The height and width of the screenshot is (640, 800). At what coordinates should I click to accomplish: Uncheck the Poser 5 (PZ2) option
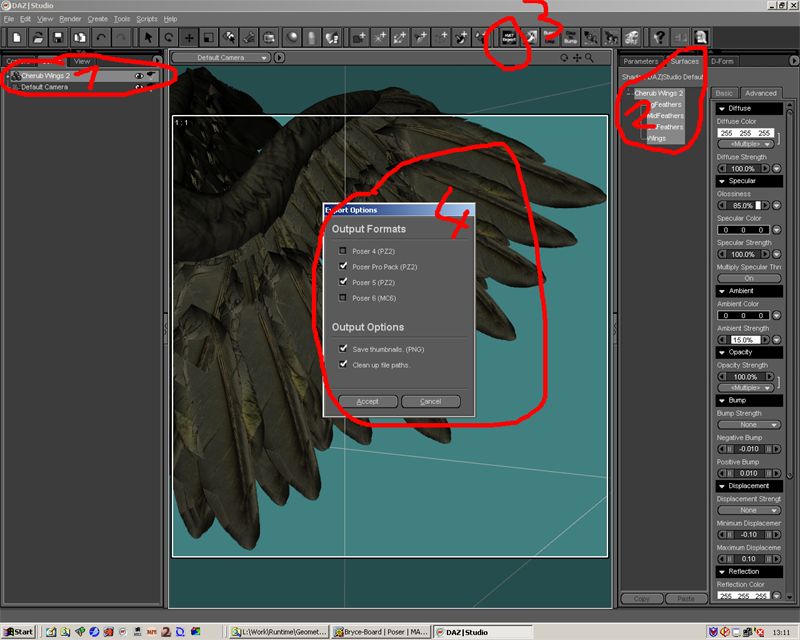(x=343, y=282)
